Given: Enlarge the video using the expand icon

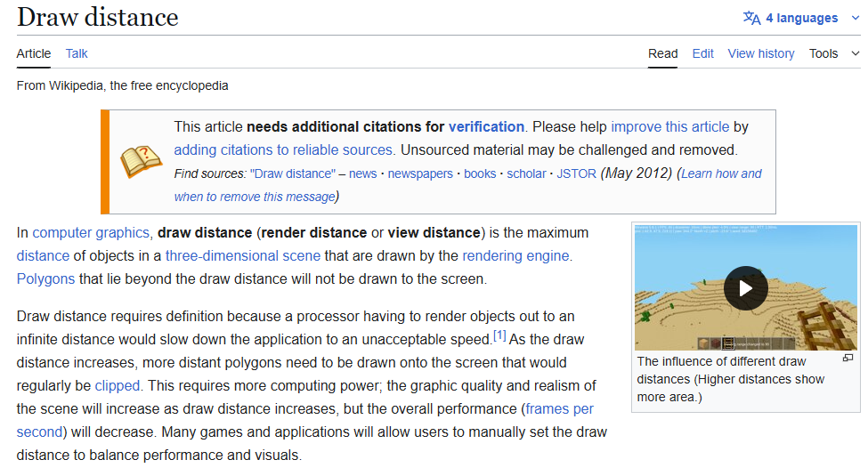Looking at the screenshot, I should pyautogui.click(x=848, y=358).
